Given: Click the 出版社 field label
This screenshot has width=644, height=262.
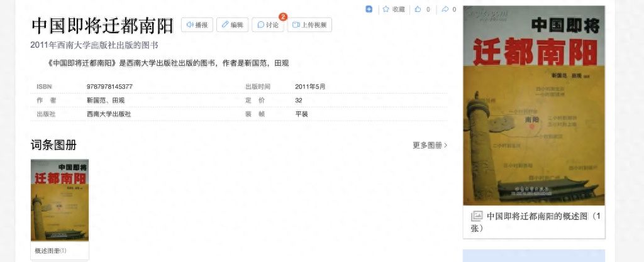Looking at the screenshot, I should pyautogui.click(x=46, y=114).
